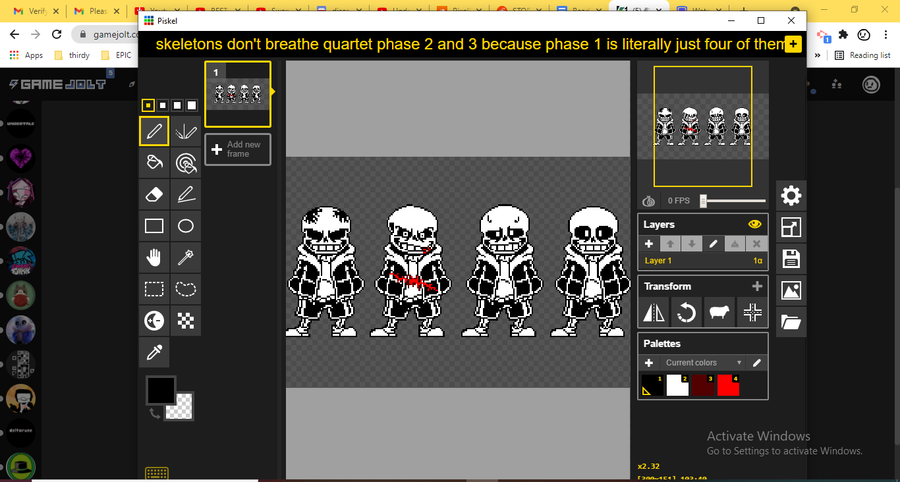This screenshot has width=900, height=482.
Task: Edit layer name pencil button
Action: (x=713, y=244)
